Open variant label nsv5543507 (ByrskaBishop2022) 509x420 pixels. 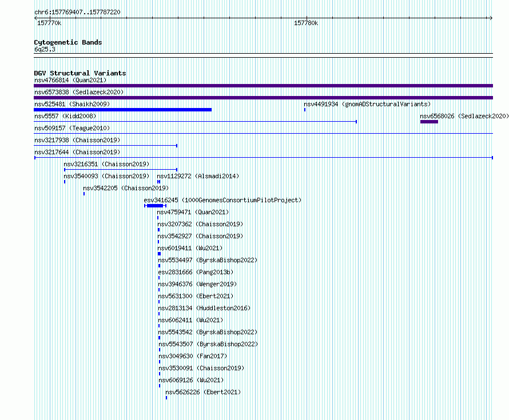pyautogui.click(x=208, y=344)
